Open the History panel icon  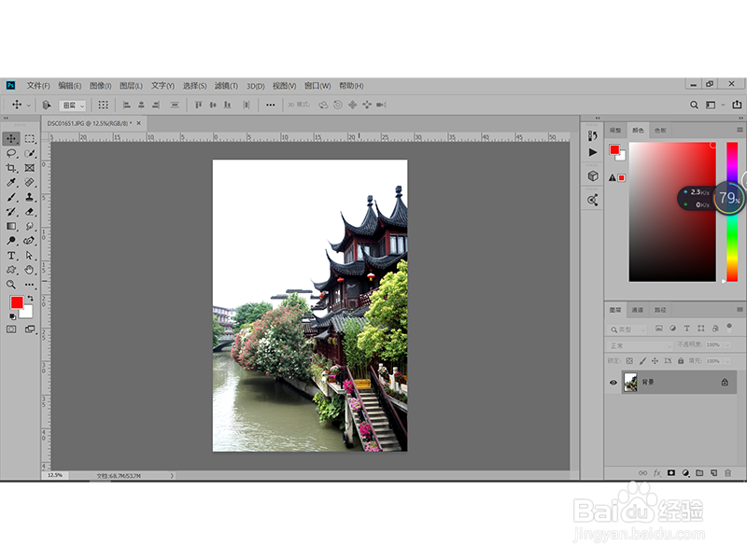(592, 135)
